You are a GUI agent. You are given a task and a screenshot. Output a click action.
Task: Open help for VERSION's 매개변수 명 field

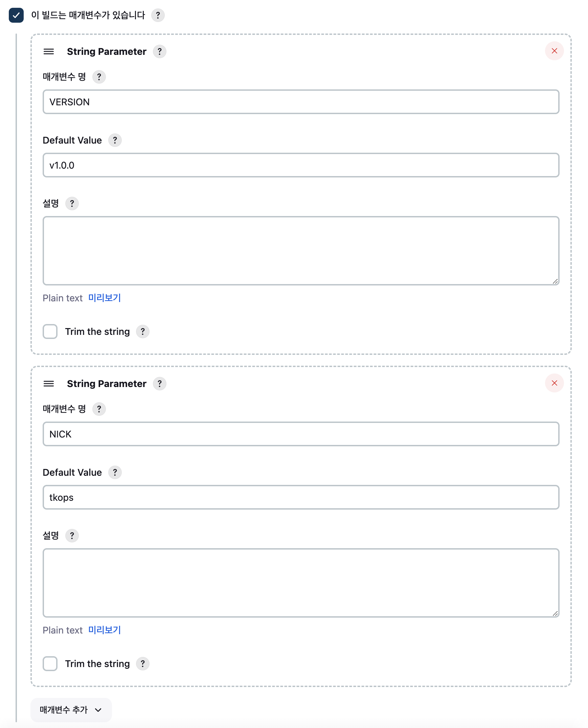pos(99,77)
